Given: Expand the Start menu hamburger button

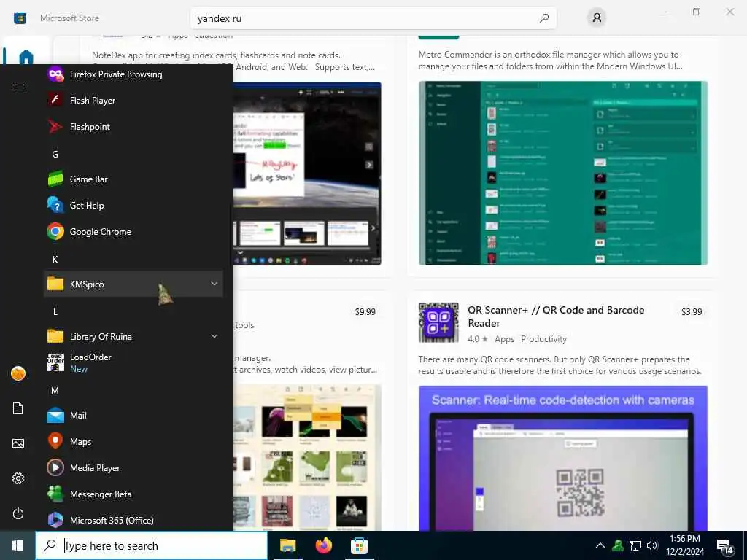Looking at the screenshot, I should pos(18,85).
